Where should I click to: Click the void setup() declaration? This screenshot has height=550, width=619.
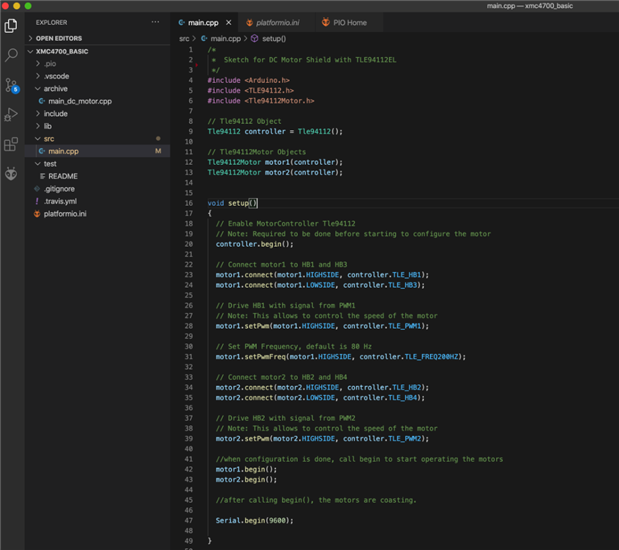click(x=232, y=203)
